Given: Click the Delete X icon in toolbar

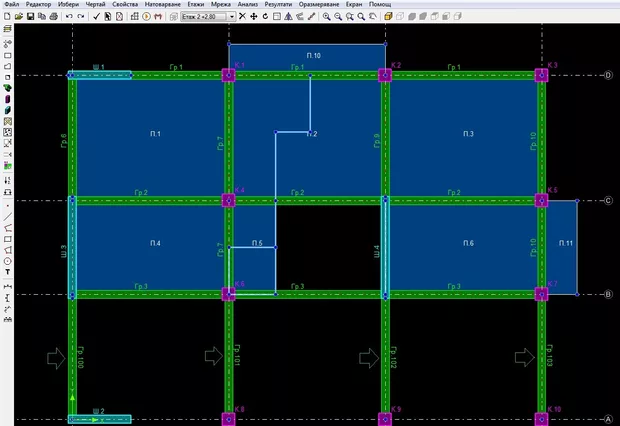Looking at the screenshot, I should coord(241,17).
